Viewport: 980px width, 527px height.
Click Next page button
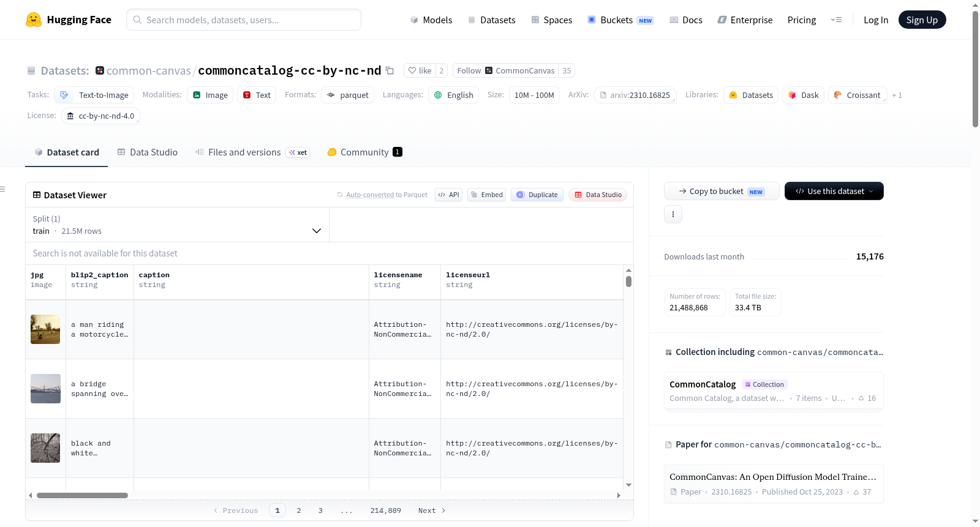432,510
